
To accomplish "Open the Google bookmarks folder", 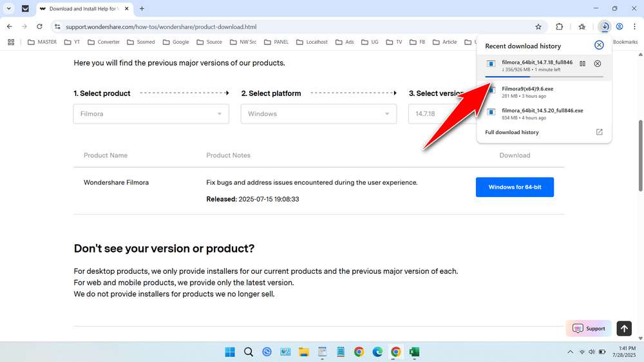I will (x=176, y=42).
